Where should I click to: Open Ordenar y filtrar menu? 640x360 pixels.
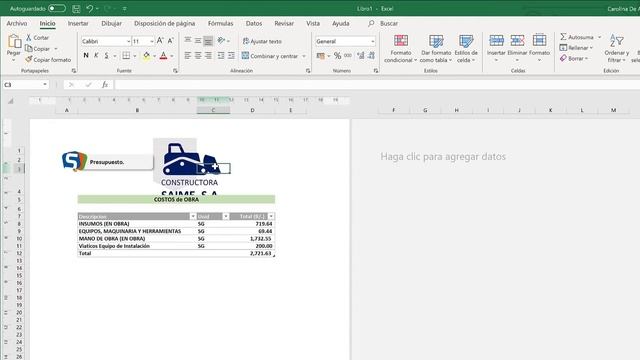pyautogui.click(x=616, y=48)
